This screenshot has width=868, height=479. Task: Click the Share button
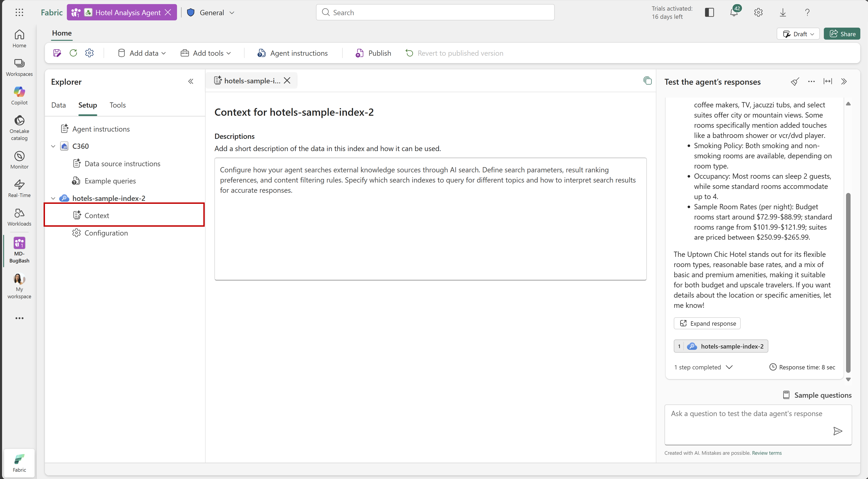click(842, 34)
